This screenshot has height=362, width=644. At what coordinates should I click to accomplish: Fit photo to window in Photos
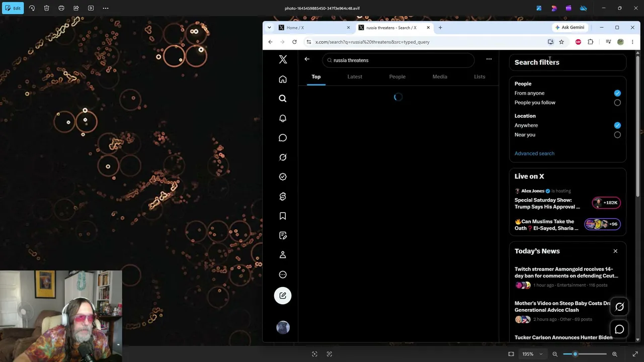click(511, 354)
